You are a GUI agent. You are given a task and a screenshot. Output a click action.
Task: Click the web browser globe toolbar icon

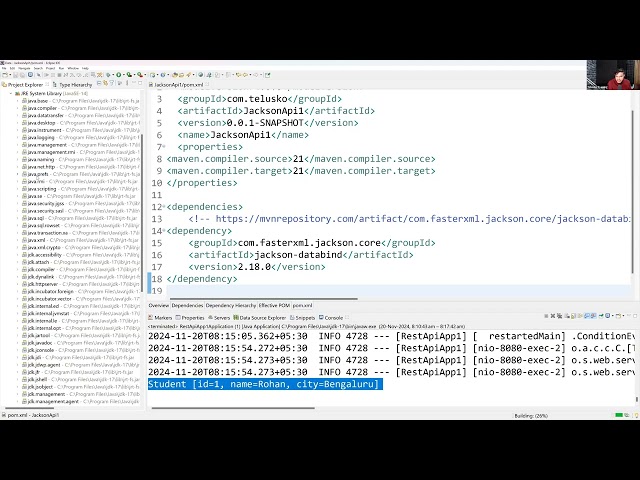pos(200,75)
